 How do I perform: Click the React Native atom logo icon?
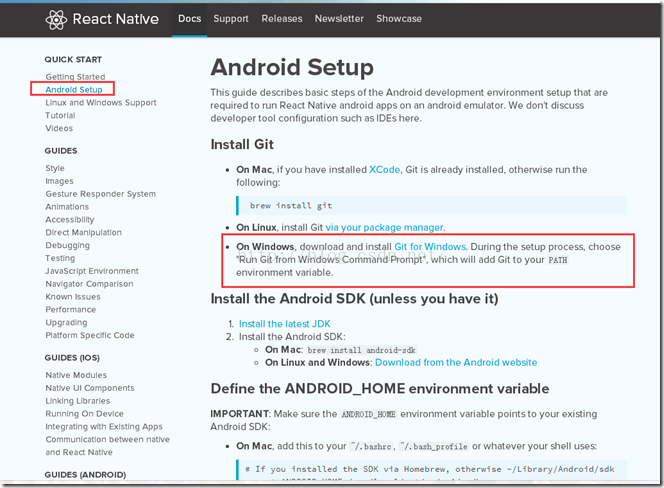(56, 19)
